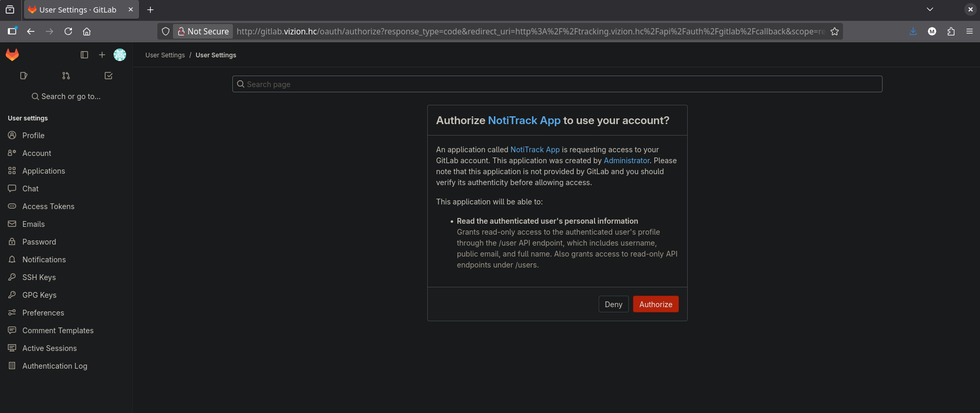Screen dimensions: 980x413
Task: Click User Settings breadcrumb root link
Action: pyautogui.click(x=165, y=55)
